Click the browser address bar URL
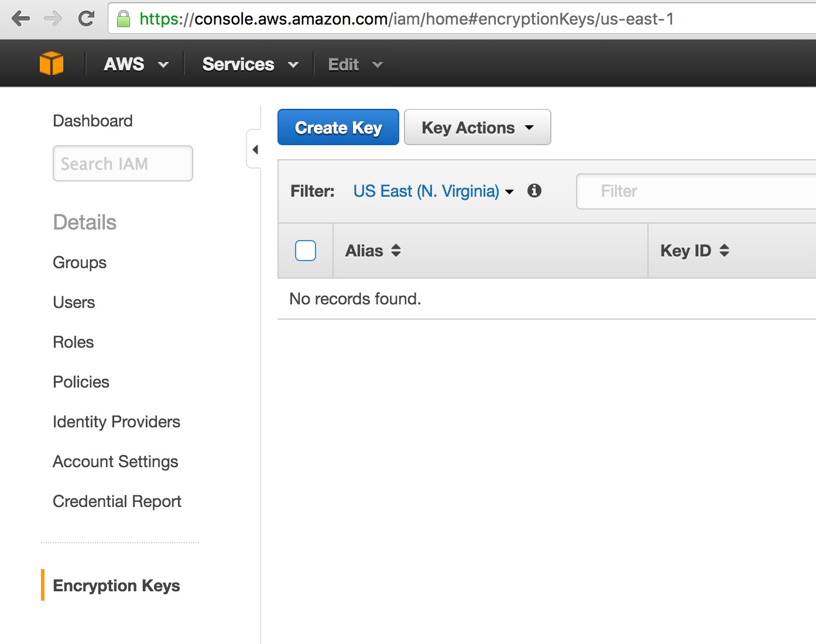This screenshot has height=644, width=816. [x=406, y=19]
